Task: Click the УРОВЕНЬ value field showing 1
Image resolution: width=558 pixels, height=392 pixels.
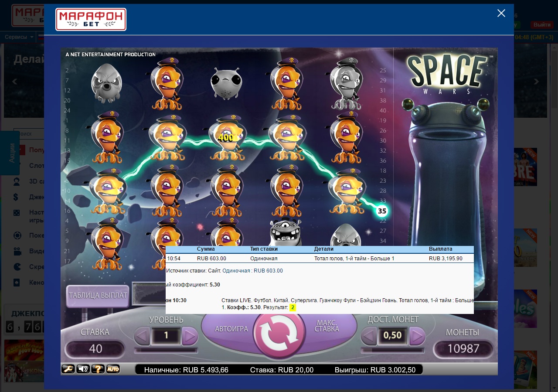Action: point(166,336)
